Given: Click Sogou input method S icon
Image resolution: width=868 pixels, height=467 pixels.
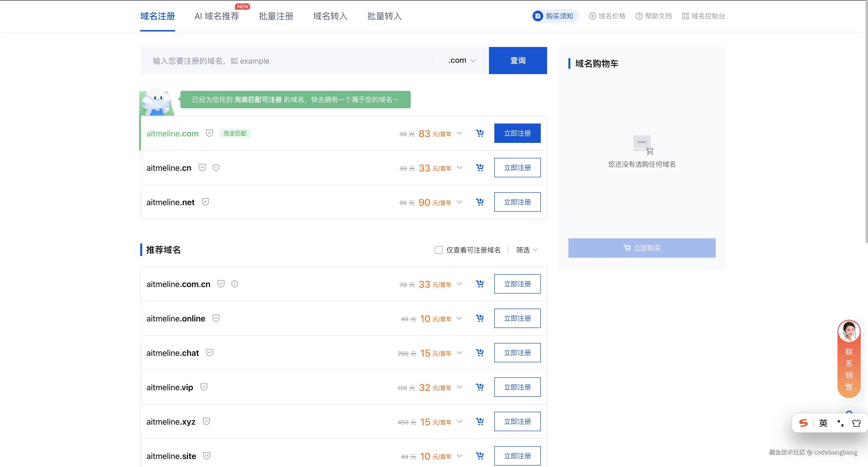Looking at the screenshot, I should [803, 423].
